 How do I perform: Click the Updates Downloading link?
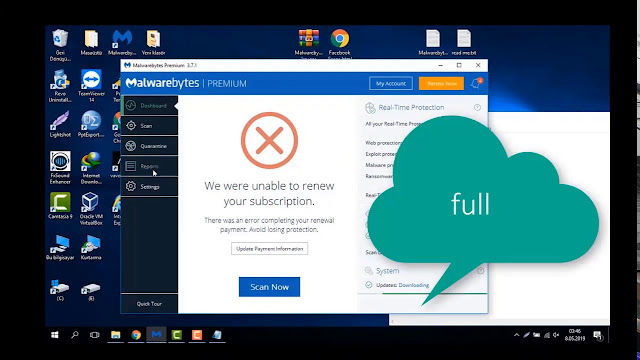(413, 285)
